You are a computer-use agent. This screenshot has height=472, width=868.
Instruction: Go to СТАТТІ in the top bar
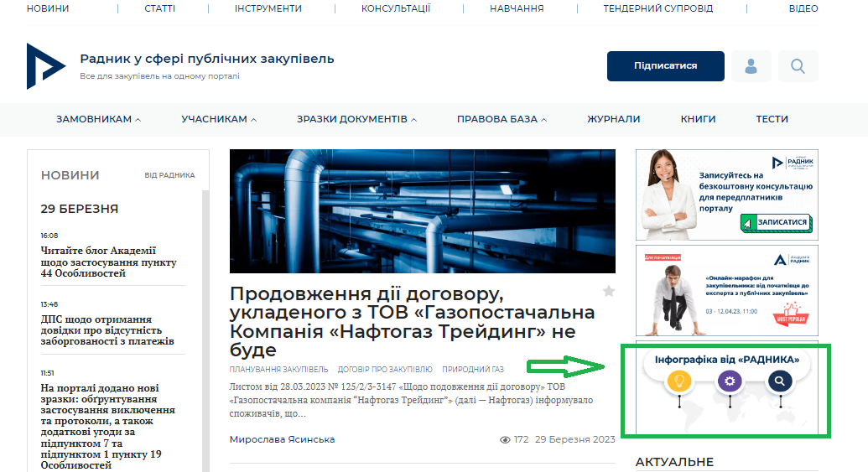coord(159,8)
